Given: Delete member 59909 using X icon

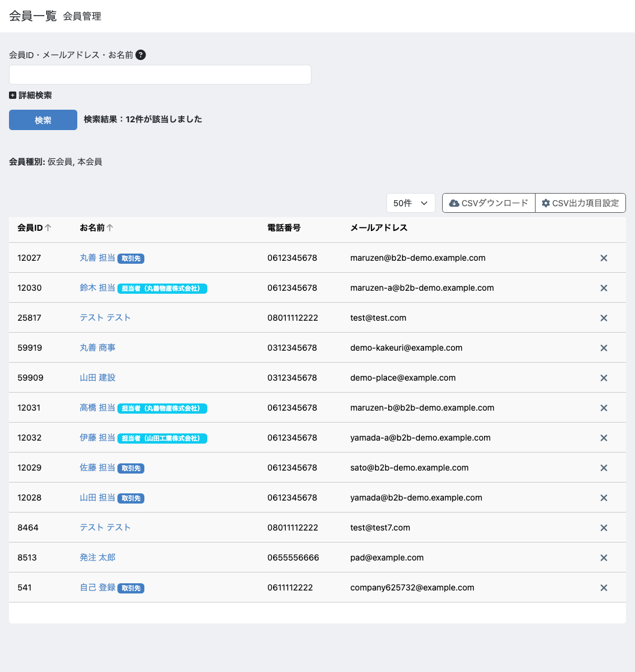Looking at the screenshot, I should coord(604,378).
